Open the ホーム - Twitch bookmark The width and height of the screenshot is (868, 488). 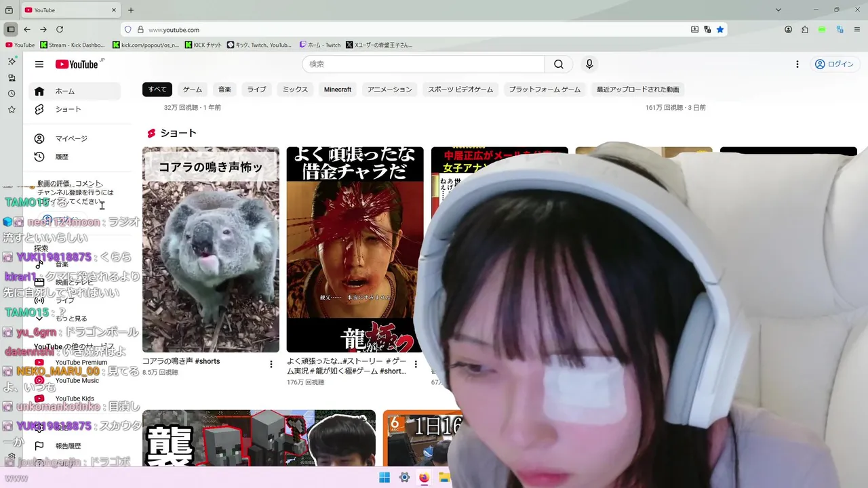[x=321, y=45]
